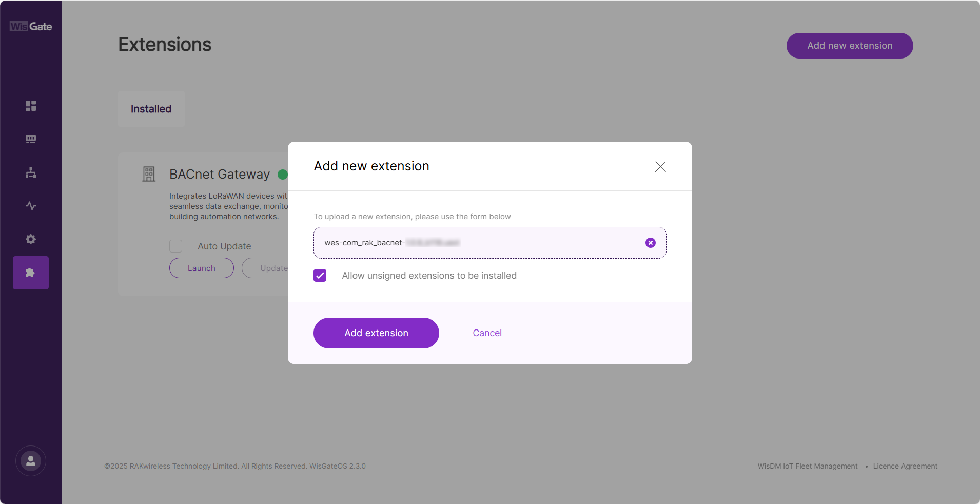The width and height of the screenshot is (980, 504).
Task: Cancel adding the new extension
Action: pyautogui.click(x=486, y=333)
